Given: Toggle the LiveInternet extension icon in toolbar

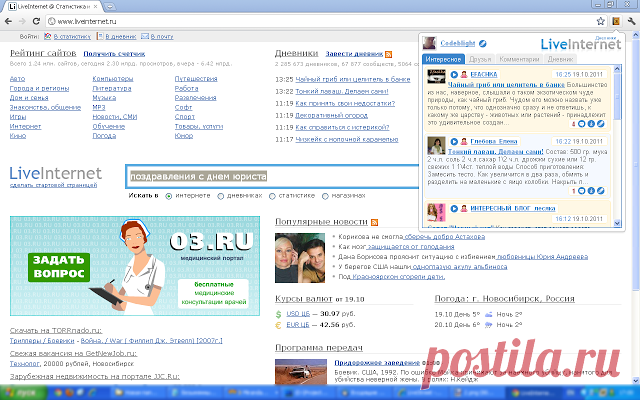Looking at the screenshot, I should tap(616, 21).
